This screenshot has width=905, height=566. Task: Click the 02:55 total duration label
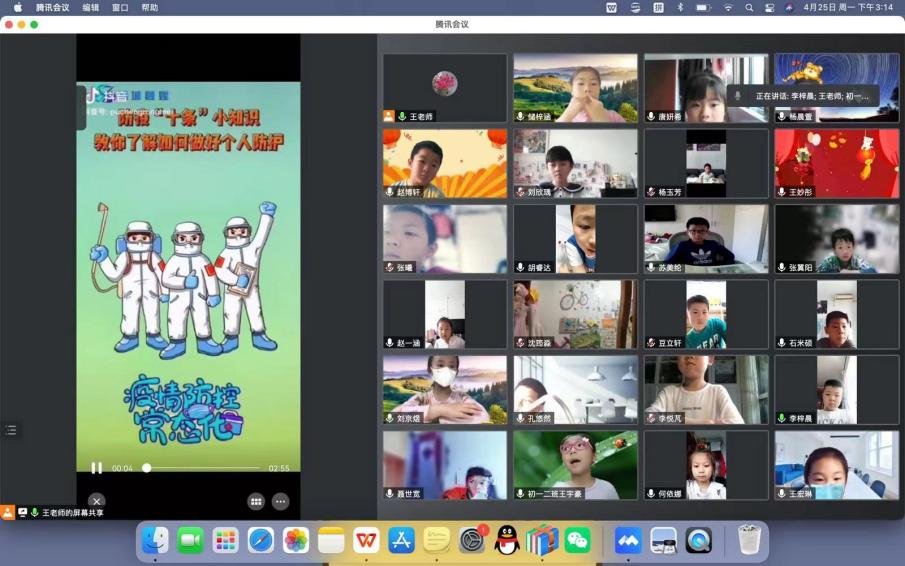[x=279, y=468]
